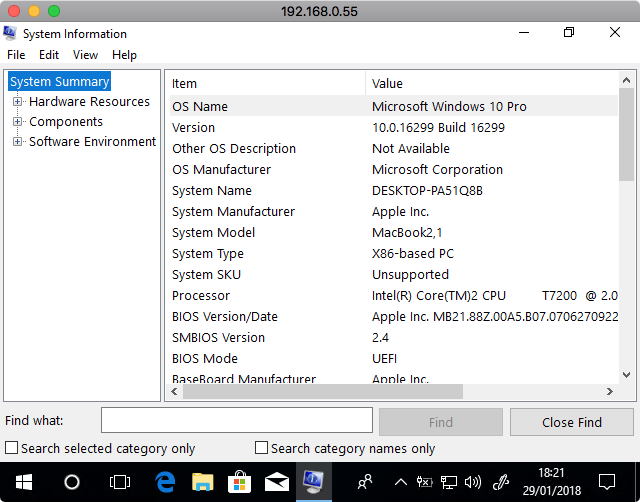Image resolution: width=640 pixels, height=502 pixels.
Task: Click the Item column header
Action: pyautogui.click(x=267, y=83)
